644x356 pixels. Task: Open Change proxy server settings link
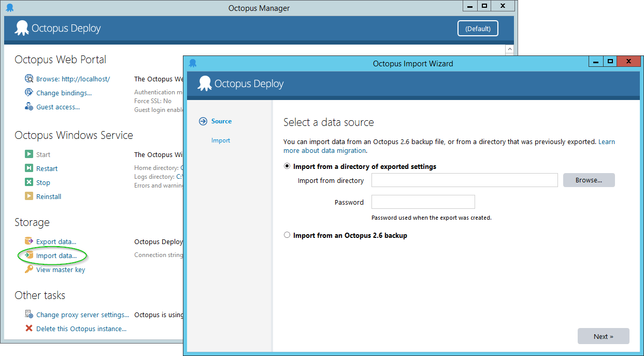coord(82,315)
